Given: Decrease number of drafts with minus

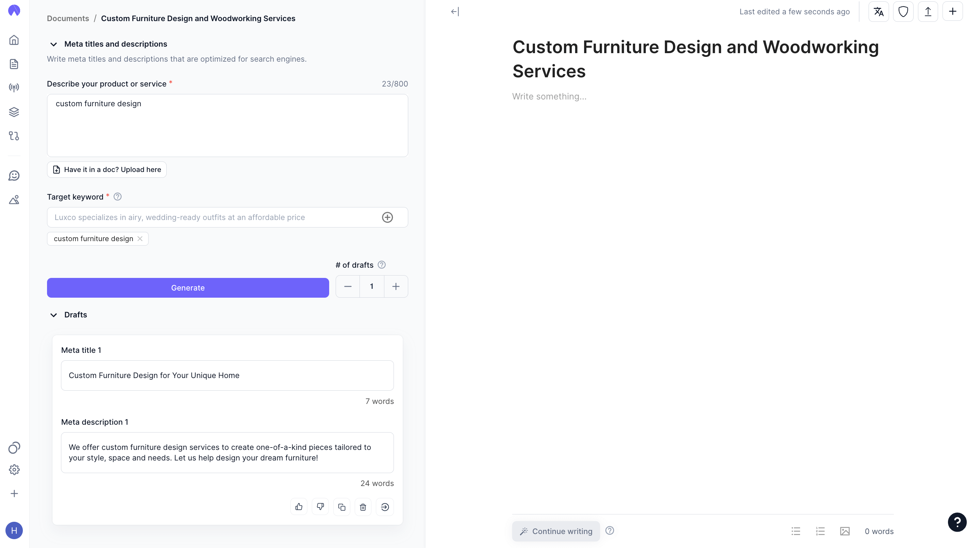Looking at the screenshot, I should 348,286.
